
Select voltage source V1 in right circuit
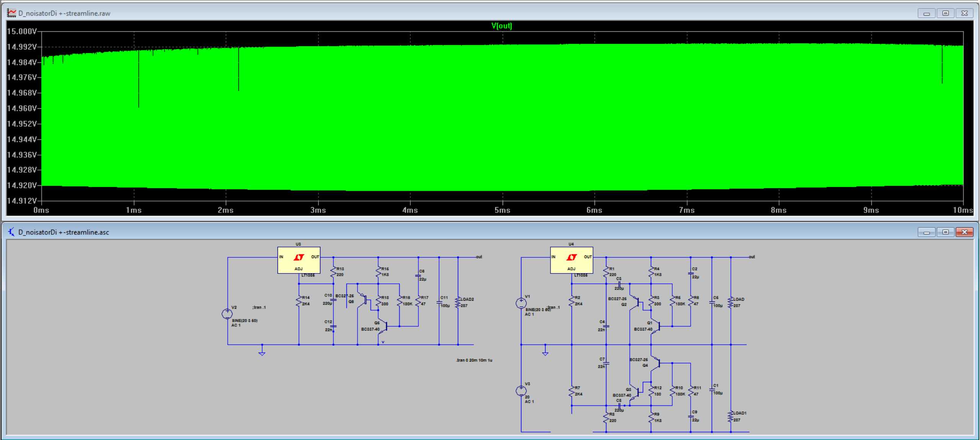pyautogui.click(x=521, y=303)
